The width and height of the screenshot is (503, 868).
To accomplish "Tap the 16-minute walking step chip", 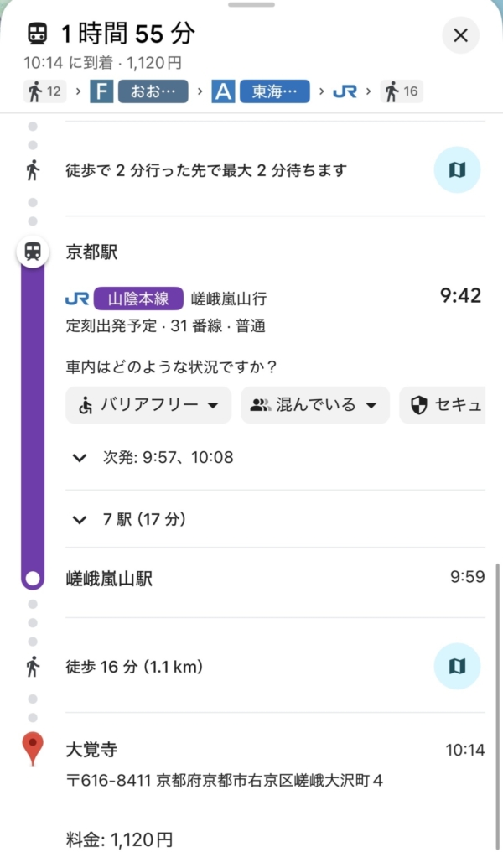I will (x=402, y=91).
